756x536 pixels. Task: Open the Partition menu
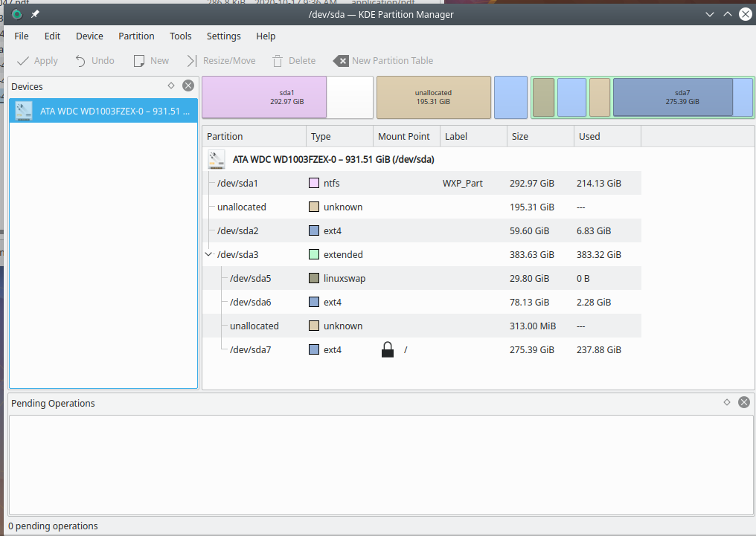(x=136, y=36)
